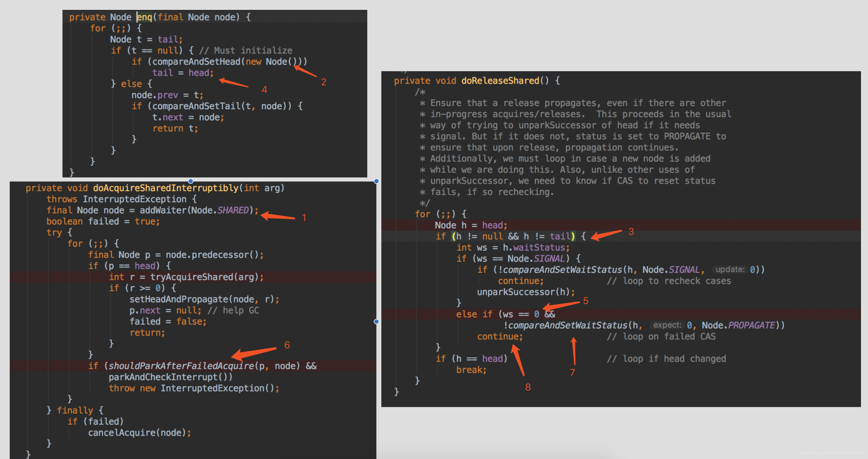Viewport: 868px width, 459px height.
Task: Click the '// loop to recheck cases' comment
Action: tap(668, 281)
